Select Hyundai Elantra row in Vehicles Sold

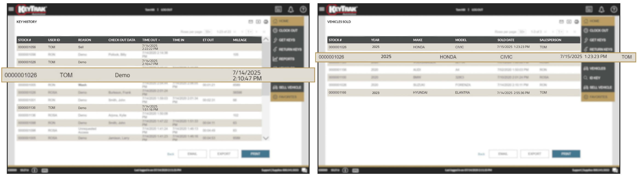click(453, 93)
